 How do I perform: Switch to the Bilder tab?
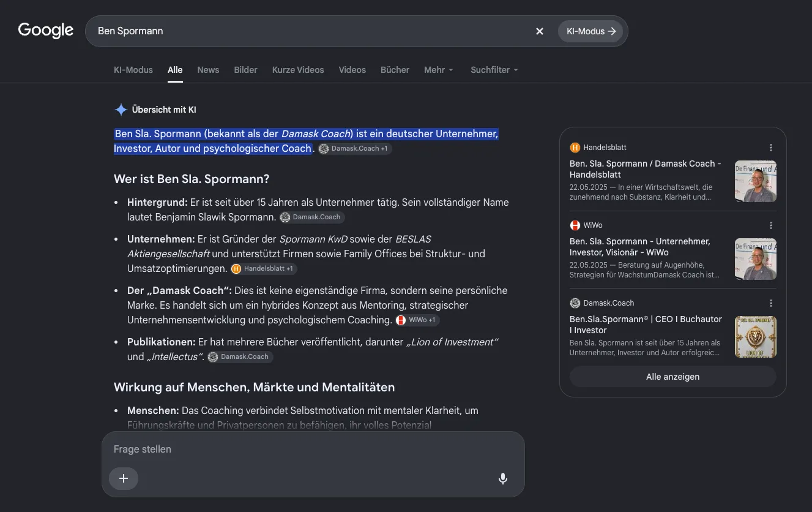click(245, 70)
